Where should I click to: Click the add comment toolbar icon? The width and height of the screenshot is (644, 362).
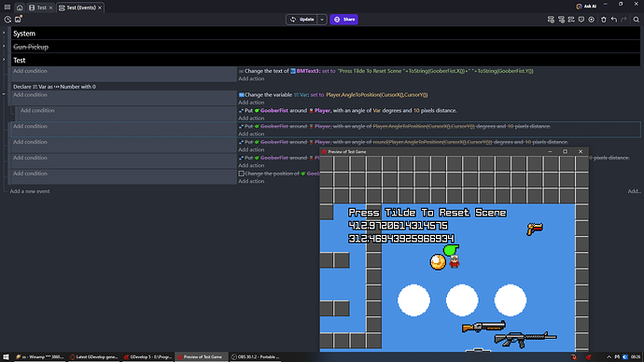click(x=581, y=20)
